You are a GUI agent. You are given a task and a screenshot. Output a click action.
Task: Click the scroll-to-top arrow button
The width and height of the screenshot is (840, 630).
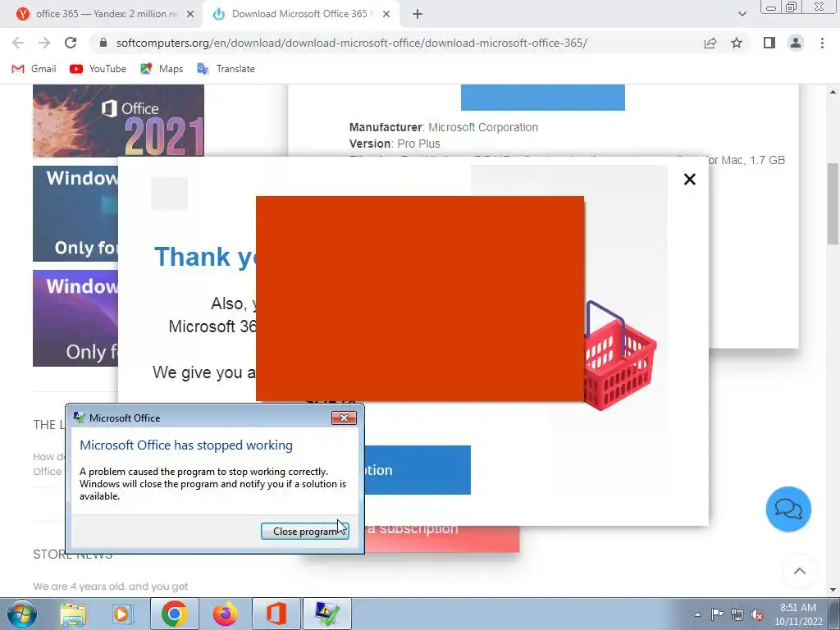tap(799, 571)
